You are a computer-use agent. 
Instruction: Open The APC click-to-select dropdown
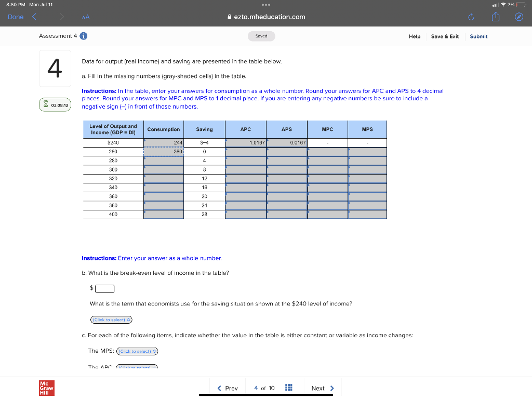pos(137,367)
